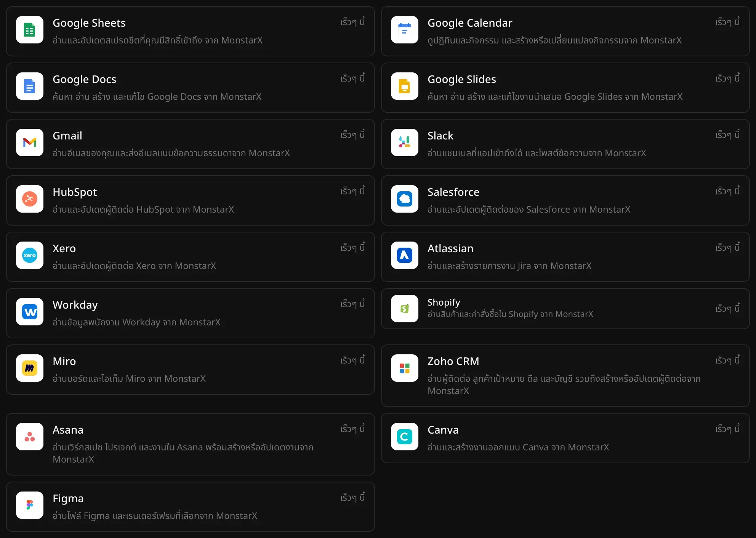
Task: Open the Zoho CRM title text
Action: click(x=453, y=361)
